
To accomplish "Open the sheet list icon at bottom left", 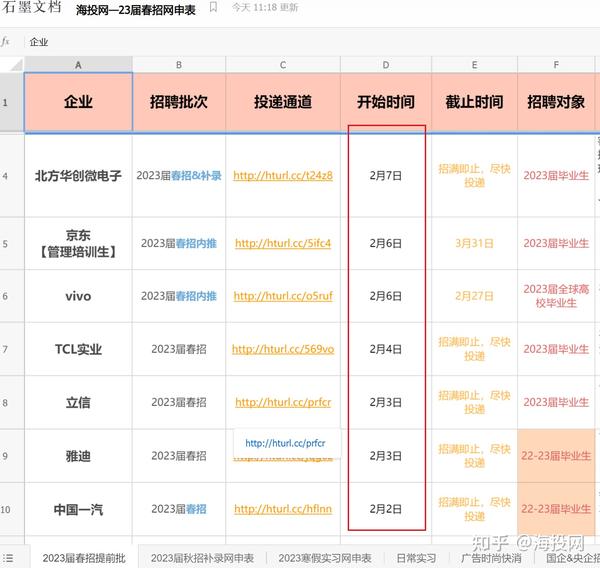I will [8, 558].
